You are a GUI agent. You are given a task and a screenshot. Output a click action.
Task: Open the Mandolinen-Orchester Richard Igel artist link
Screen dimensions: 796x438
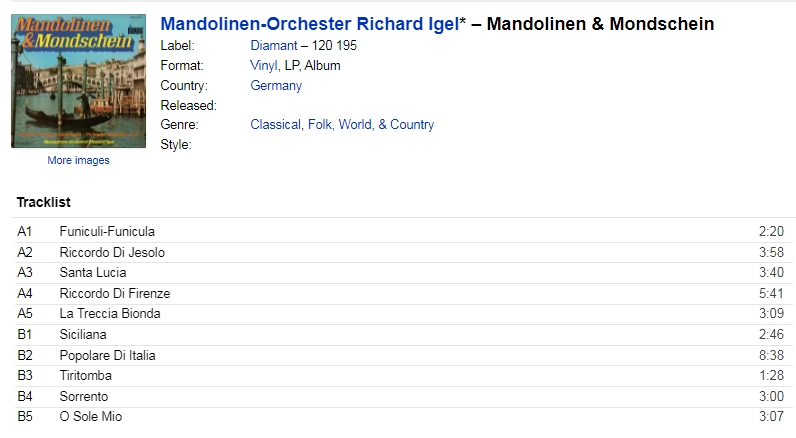tap(310, 24)
